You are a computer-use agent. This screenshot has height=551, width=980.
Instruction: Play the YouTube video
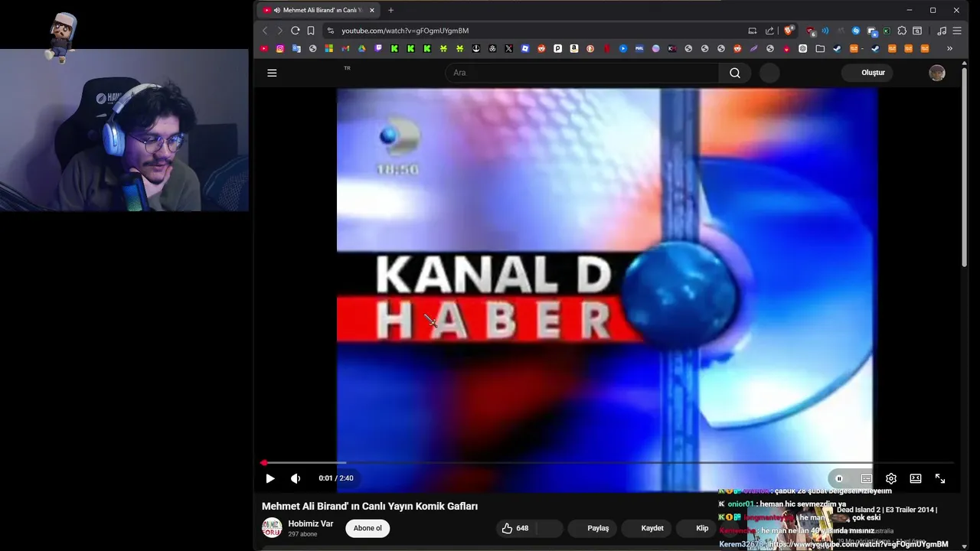coord(270,478)
